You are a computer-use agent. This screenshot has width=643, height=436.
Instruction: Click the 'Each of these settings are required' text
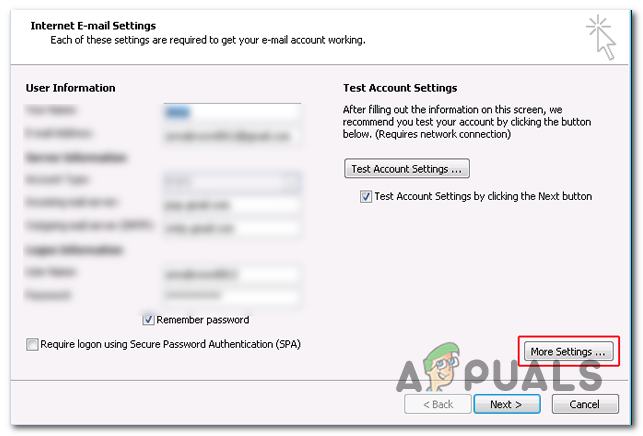pyautogui.click(x=207, y=40)
